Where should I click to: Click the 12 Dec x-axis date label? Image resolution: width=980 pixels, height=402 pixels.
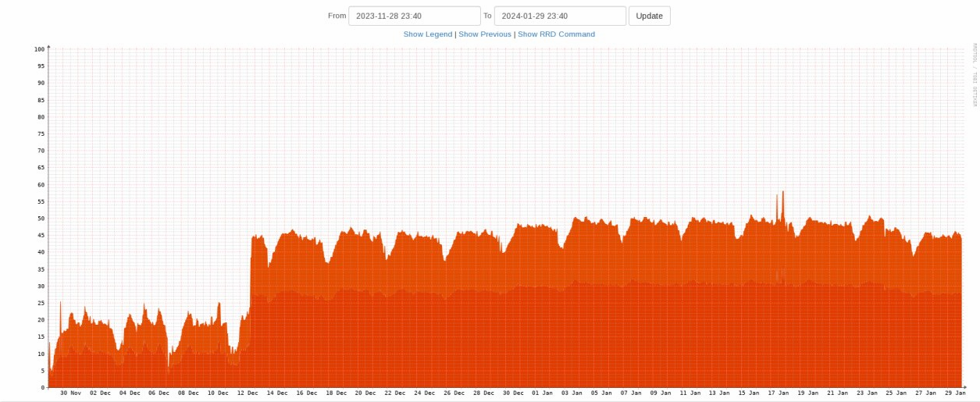[248, 393]
